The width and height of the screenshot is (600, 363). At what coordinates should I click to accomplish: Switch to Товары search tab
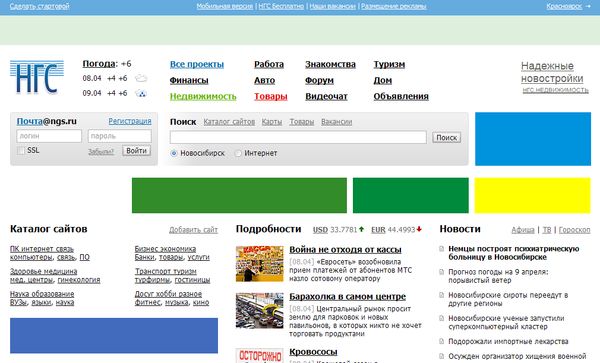[x=302, y=122]
